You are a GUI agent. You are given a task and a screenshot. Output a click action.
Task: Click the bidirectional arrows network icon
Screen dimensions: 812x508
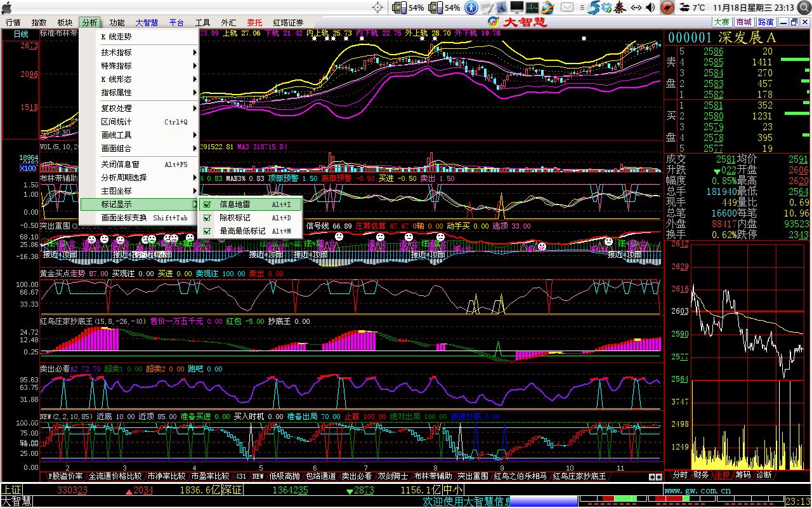(636, 8)
